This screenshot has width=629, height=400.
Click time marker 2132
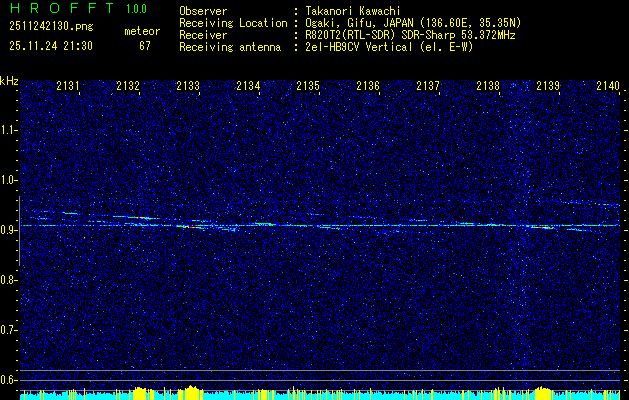coord(128,86)
